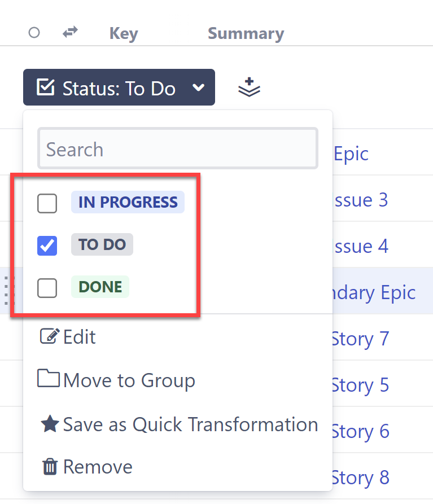Click the pencil Edit icon

tap(50, 337)
